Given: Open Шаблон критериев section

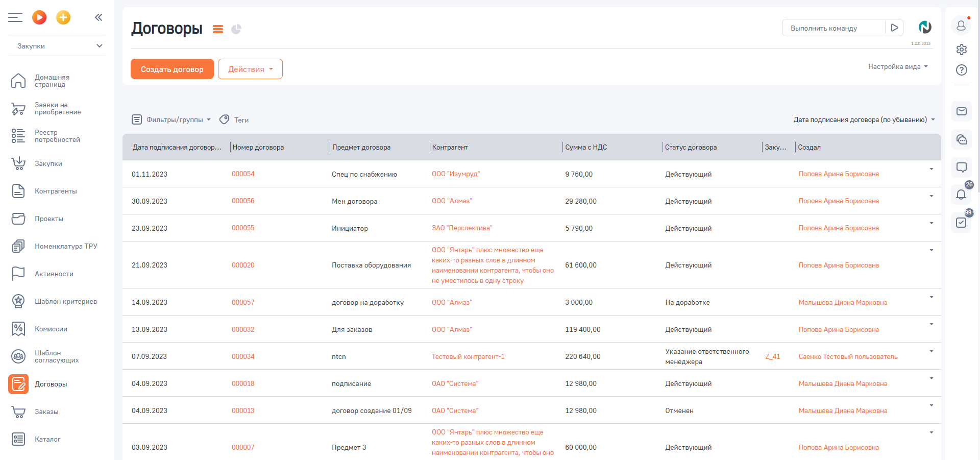Looking at the screenshot, I should point(56,301).
